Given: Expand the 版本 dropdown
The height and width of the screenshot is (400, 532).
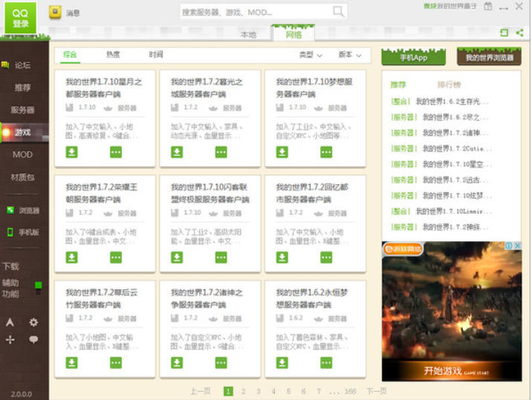Looking at the screenshot, I should tap(350, 55).
